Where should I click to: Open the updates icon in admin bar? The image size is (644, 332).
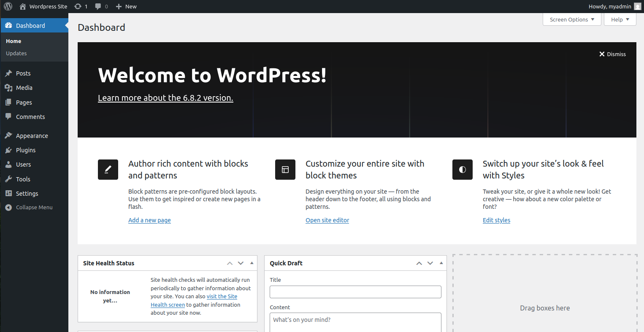78,6
